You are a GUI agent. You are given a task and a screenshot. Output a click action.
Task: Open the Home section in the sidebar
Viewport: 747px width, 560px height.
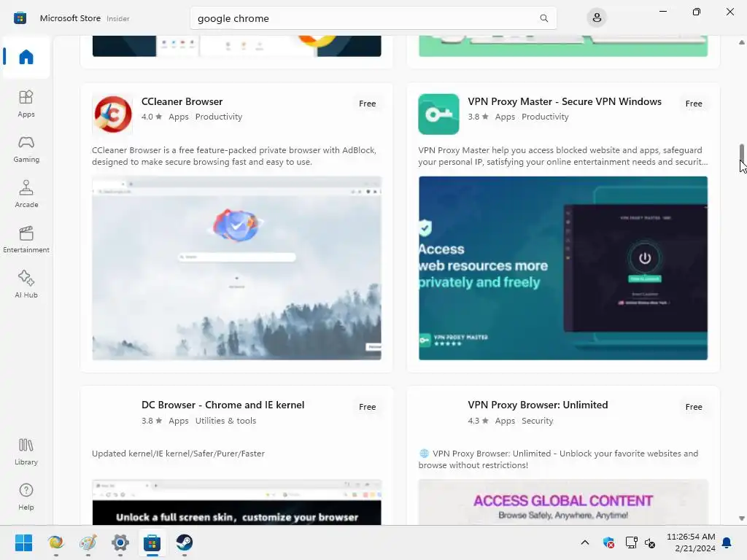click(x=26, y=57)
